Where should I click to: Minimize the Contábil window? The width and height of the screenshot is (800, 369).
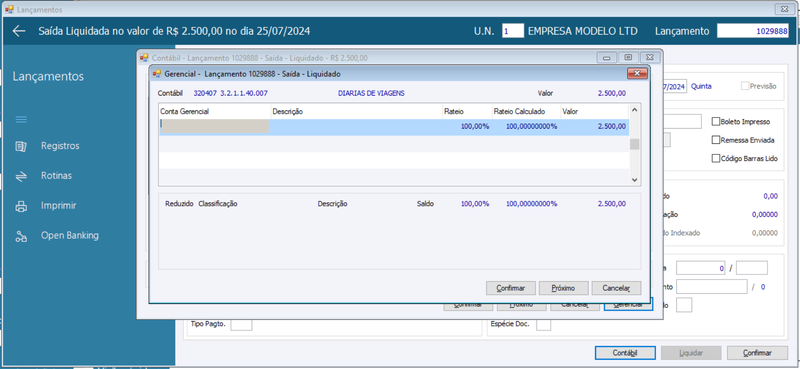tap(607, 58)
